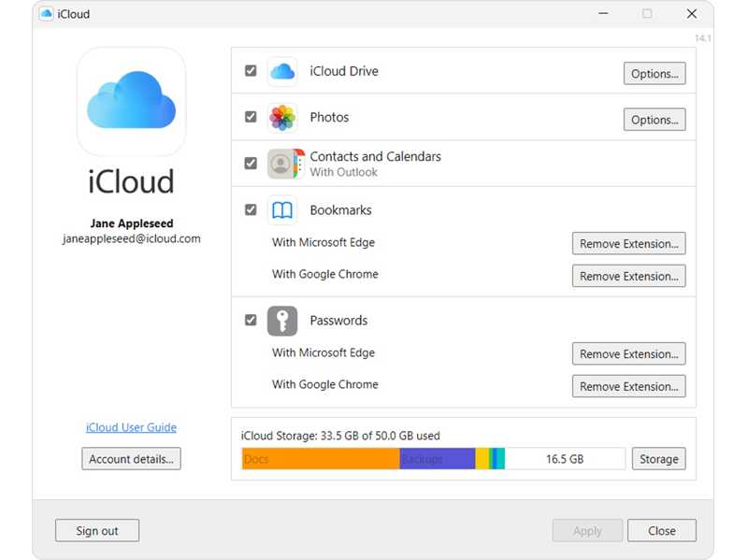Image resolution: width=748 pixels, height=560 pixels.
Task: Click the small iCloud title bar icon
Action: point(46,14)
